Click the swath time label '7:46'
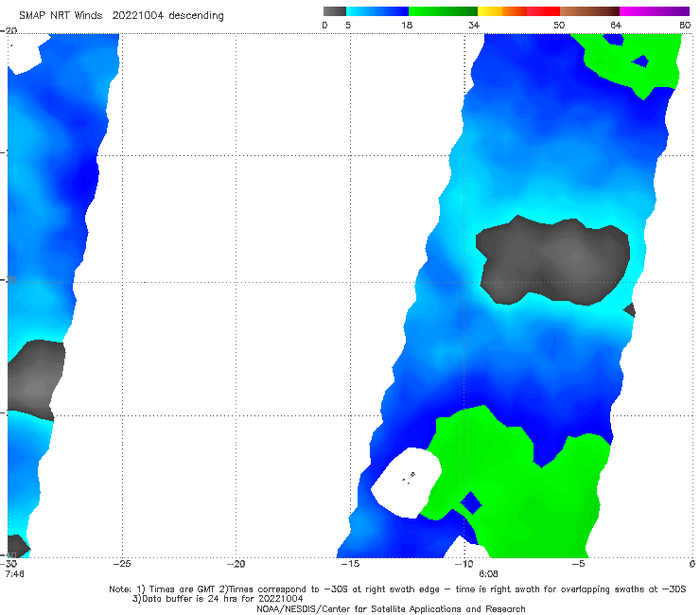This screenshot has height=615, width=700. [15, 573]
